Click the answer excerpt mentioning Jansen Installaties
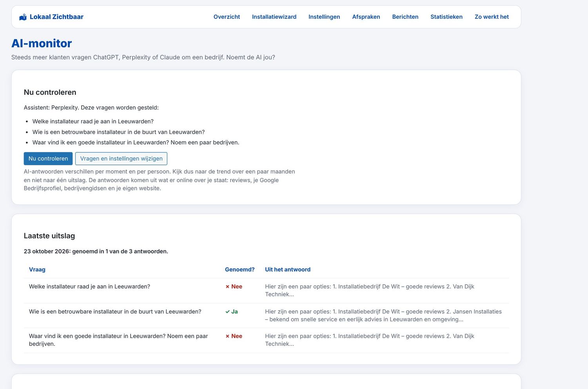The image size is (588, 389). pos(383,315)
